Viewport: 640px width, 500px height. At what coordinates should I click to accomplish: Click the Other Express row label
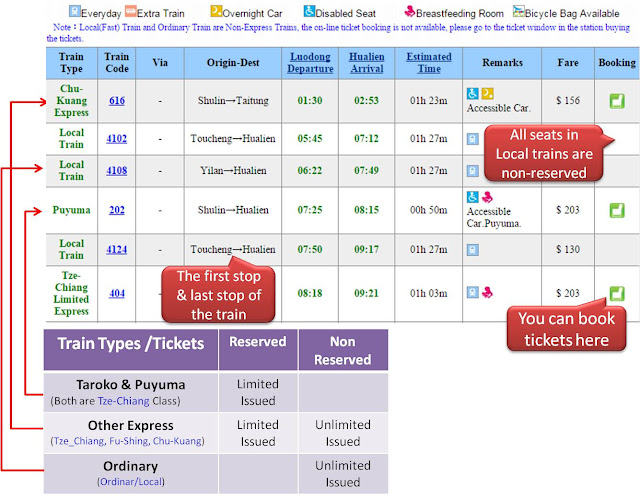(x=131, y=433)
